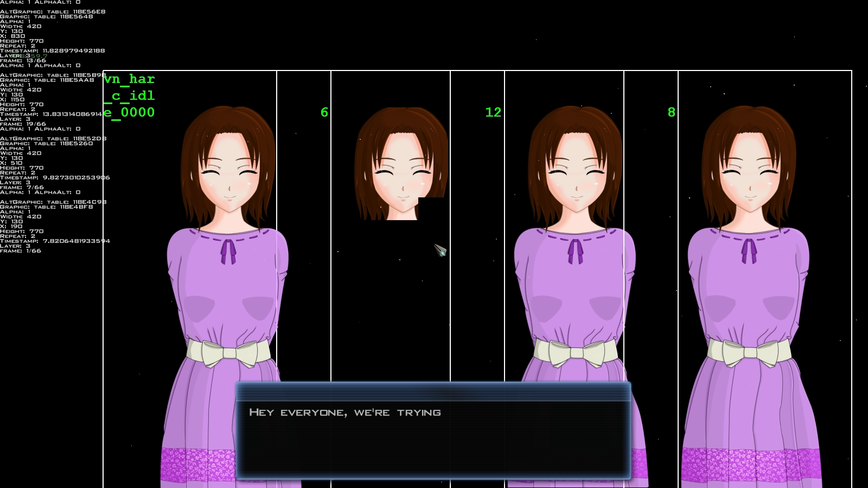Click debug line "Graphic: table: 118E4BF8"
Image resolution: width=868 pixels, height=488 pixels.
point(47,207)
